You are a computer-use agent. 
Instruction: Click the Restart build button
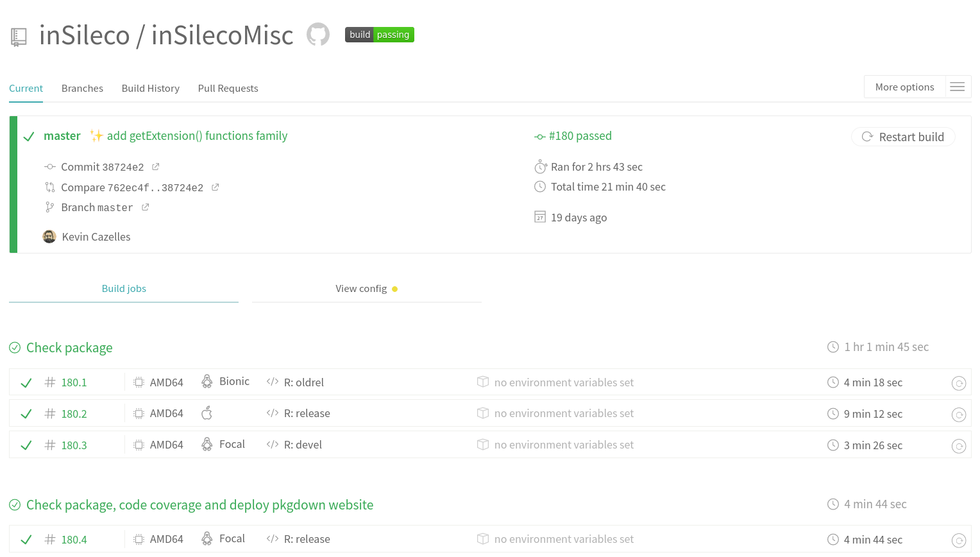[903, 137]
